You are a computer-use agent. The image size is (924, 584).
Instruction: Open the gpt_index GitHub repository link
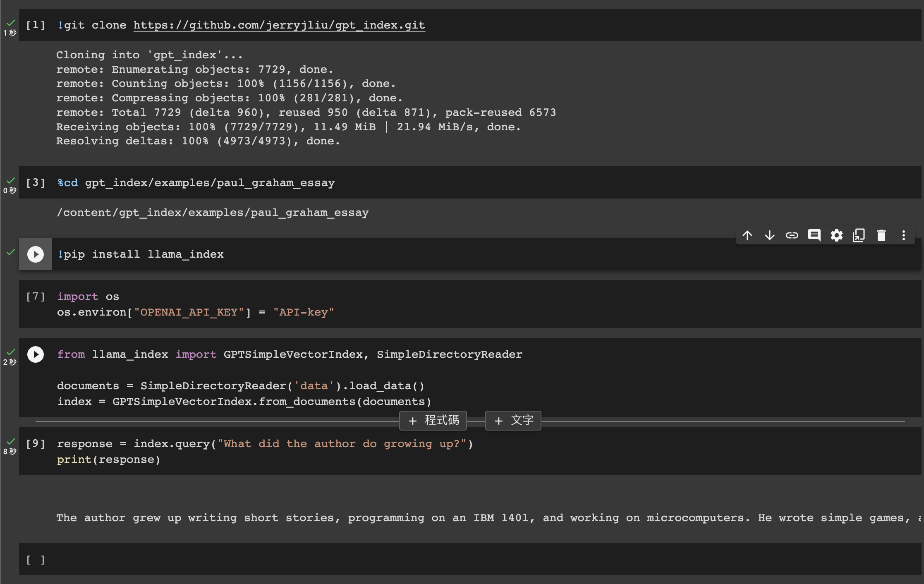pos(279,25)
